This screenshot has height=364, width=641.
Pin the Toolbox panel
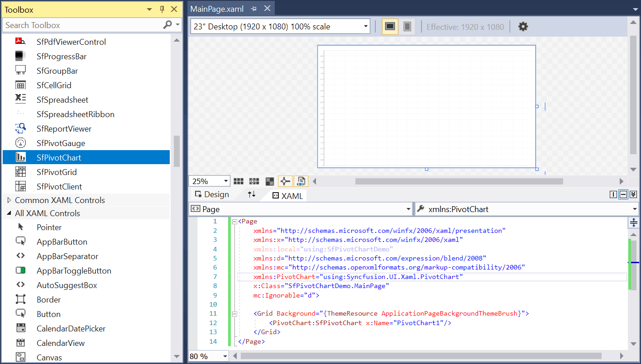[163, 9]
